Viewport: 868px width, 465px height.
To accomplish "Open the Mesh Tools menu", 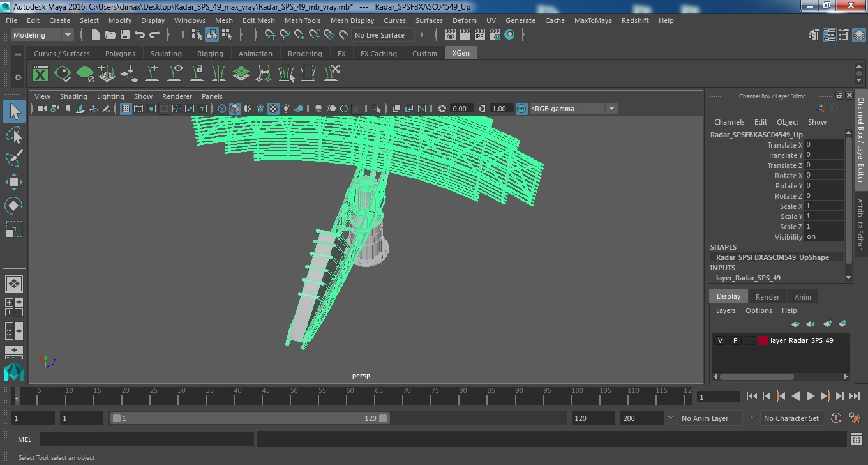I will tap(303, 20).
